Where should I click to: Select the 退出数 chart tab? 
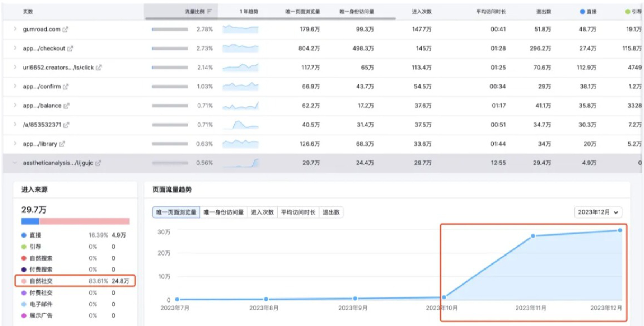coord(331,212)
